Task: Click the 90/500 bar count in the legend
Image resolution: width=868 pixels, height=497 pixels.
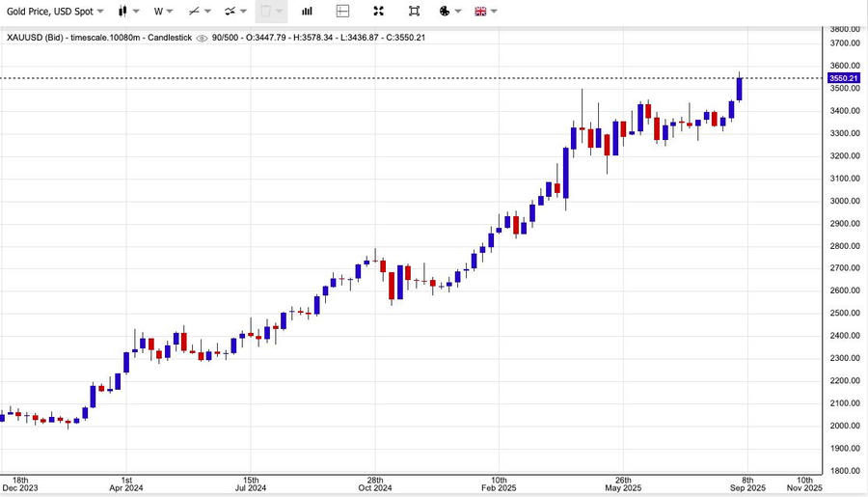Action: [x=225, y=38]
